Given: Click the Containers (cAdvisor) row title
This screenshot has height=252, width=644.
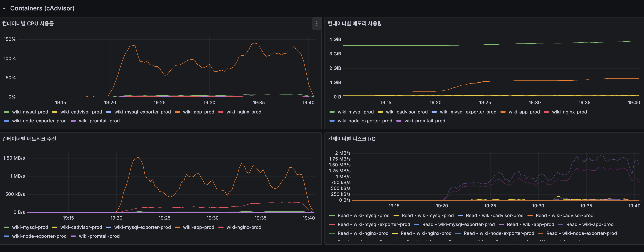Looking at the screenshot, I should pos(42,8).
